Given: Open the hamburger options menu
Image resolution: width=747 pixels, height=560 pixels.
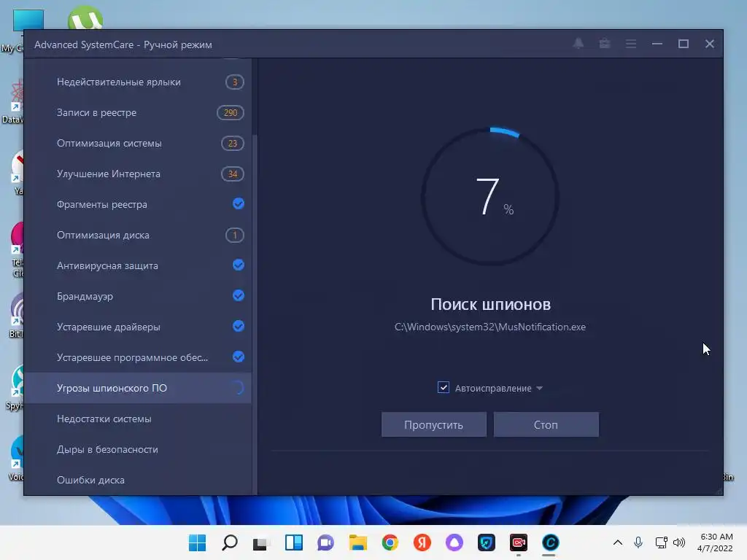Looking at the screenshot, I should 631,44.
